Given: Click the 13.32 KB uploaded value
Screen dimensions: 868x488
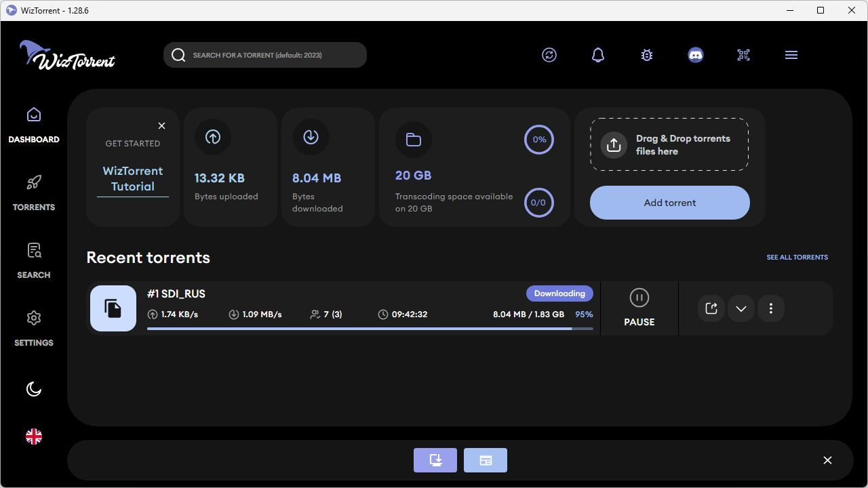Looking at the screenshot, I should point(220,178).
